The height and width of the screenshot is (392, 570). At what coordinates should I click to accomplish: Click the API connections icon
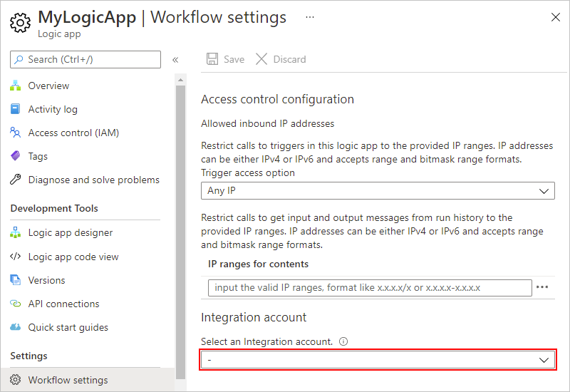pos(16,304)
